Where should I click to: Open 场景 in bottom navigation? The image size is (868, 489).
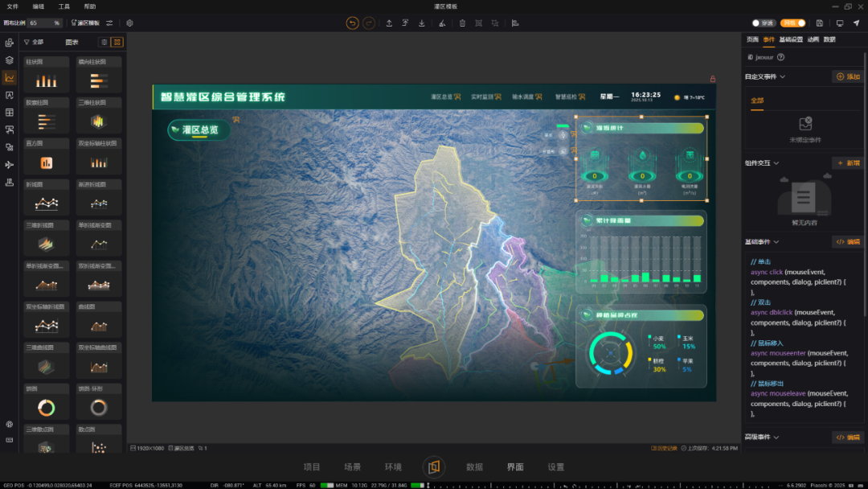coord(353,466)
